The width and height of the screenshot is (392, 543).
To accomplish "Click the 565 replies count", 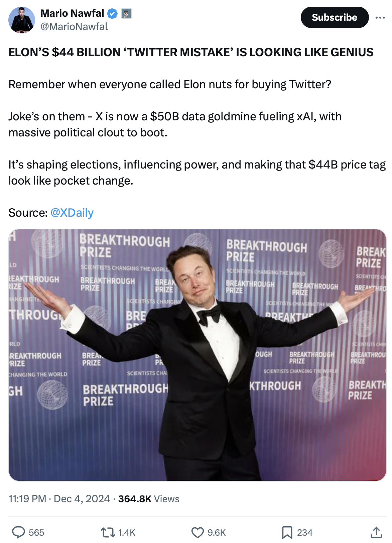I will pos(36,532).
